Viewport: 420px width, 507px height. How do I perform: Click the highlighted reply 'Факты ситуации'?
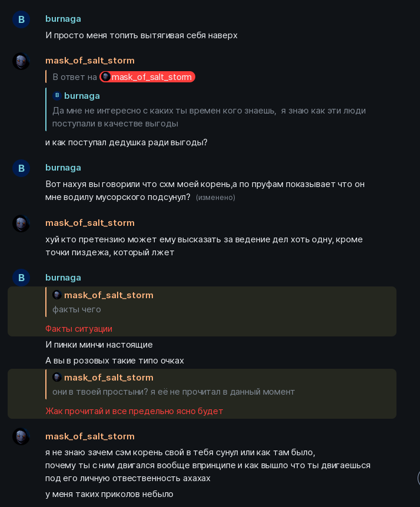point(79,329)
